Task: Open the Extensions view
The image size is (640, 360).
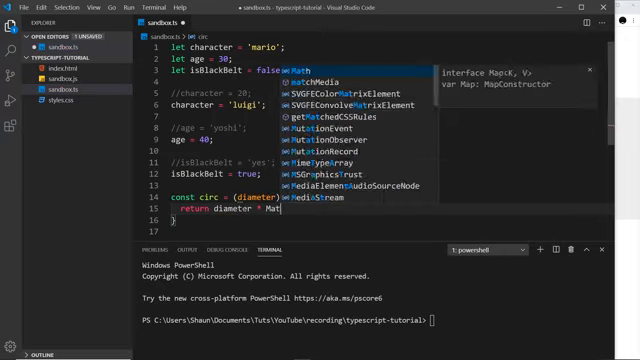Action: point(10,125)
